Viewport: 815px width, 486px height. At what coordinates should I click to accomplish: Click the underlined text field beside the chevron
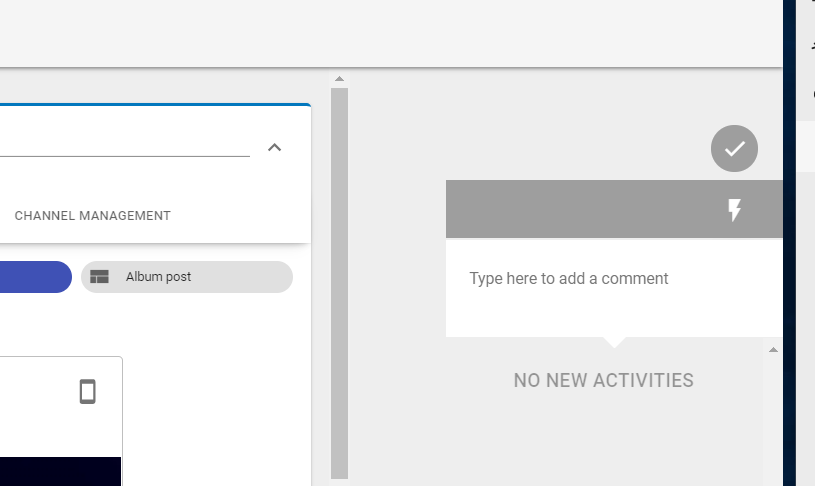125,146
